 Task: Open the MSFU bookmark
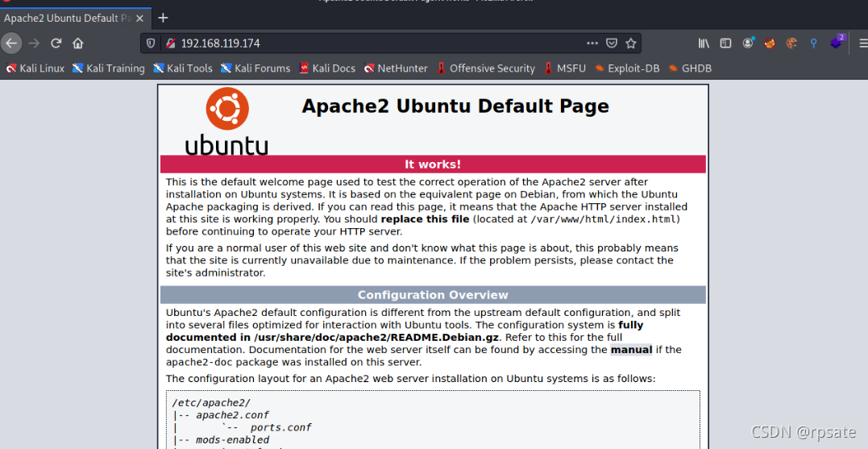tap(565, 69)
